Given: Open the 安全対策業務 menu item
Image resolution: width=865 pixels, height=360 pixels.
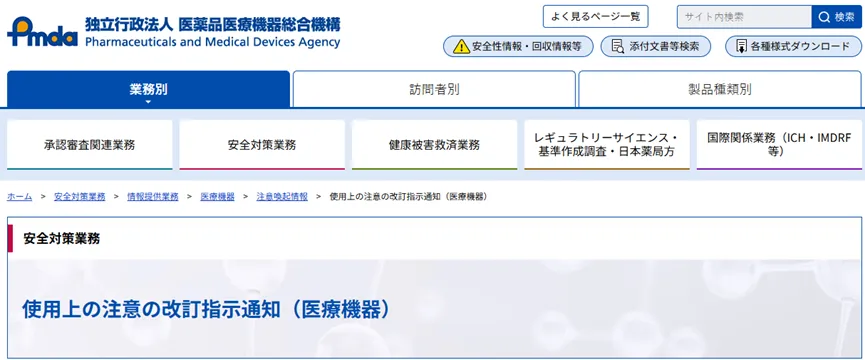Looking at the screenshot, I should [262, 145].
